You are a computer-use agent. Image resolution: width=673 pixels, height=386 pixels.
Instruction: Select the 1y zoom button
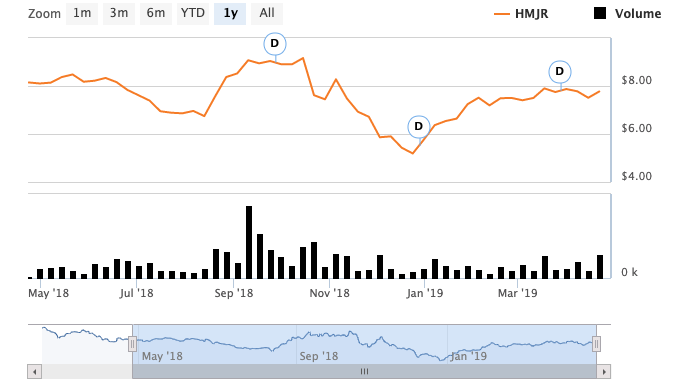pos(230,14)
